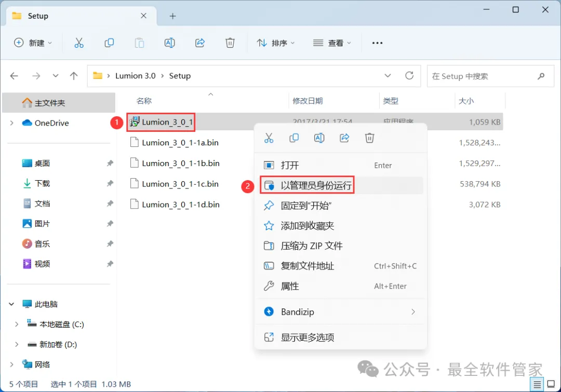The image size is (561, 392).
Task: Select the file Lumion_3_0_1-1a.bin
Action: point(180,143)
